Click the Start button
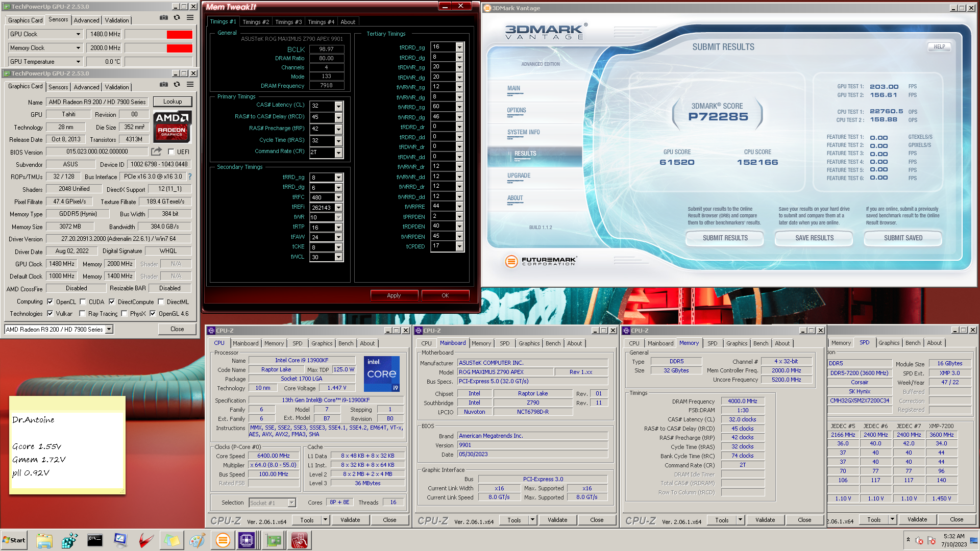The width and height of the screenshot is (980, 551). 14,540
